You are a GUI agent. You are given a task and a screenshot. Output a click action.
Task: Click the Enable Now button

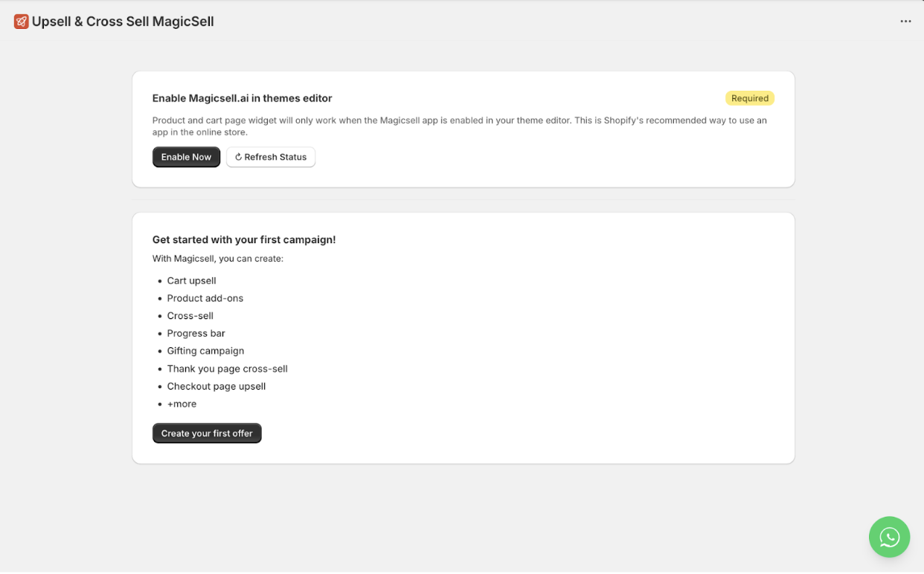click(186, 157)
